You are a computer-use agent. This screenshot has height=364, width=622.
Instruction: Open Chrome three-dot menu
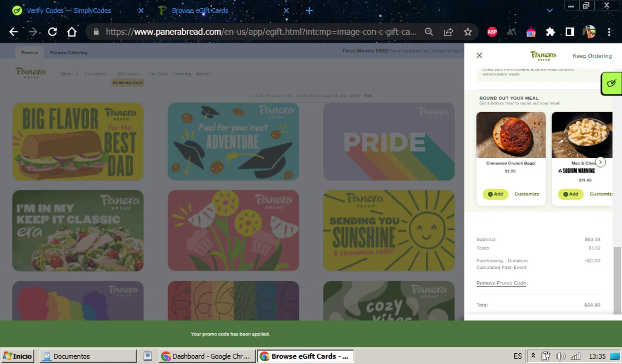pyautogui.click(x=609, y=32)
